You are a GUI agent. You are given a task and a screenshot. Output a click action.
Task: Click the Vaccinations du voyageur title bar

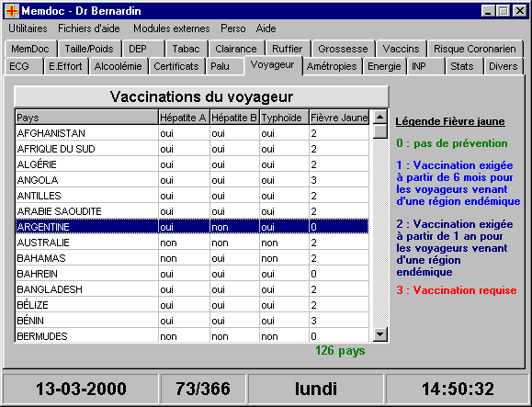point(201,96)
